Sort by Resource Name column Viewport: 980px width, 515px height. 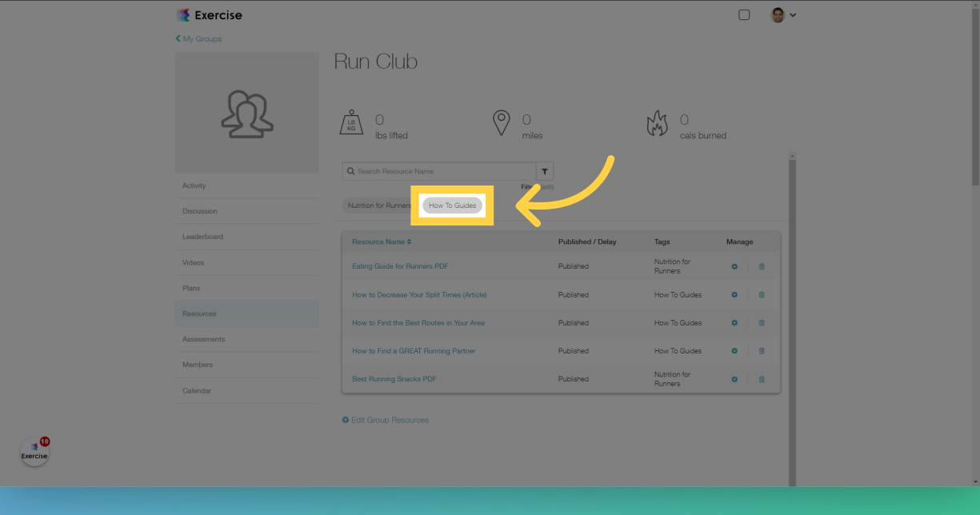[x=382, y=242]
